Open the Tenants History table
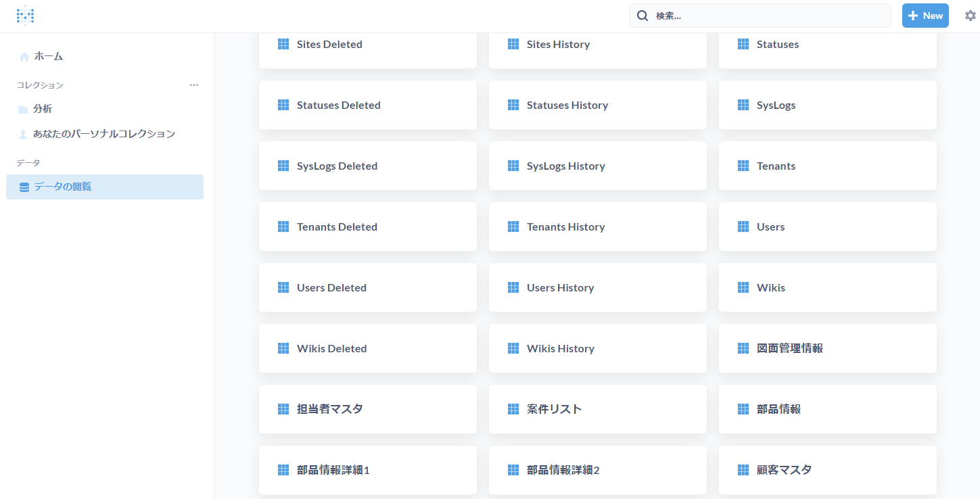 (x=597, y=227)
